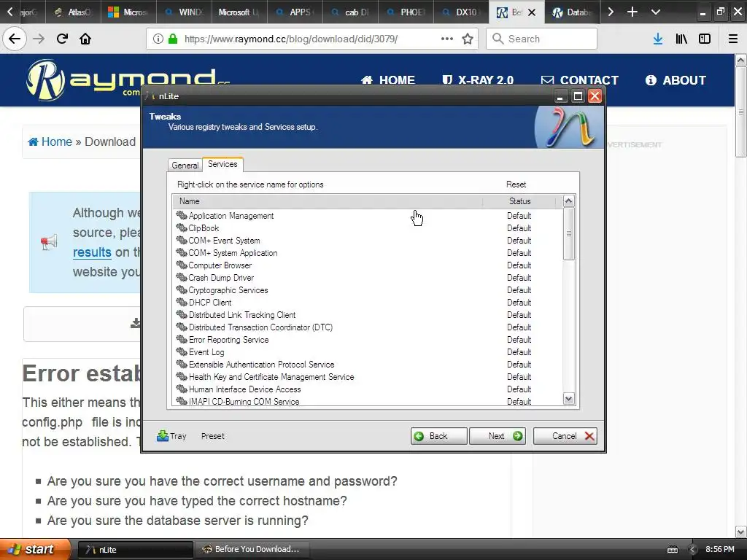Open CONTACT in site navigation
Screen dimensions: 747x560
[580, 80]
